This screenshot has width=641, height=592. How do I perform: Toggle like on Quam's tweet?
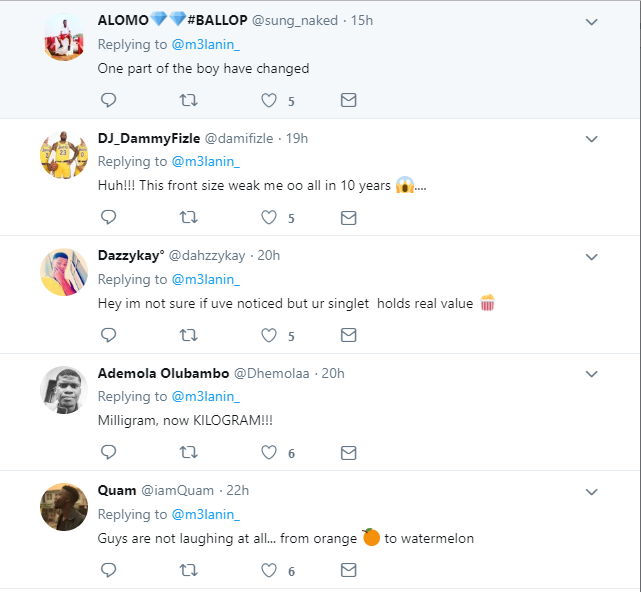click(x=268, y=571)
